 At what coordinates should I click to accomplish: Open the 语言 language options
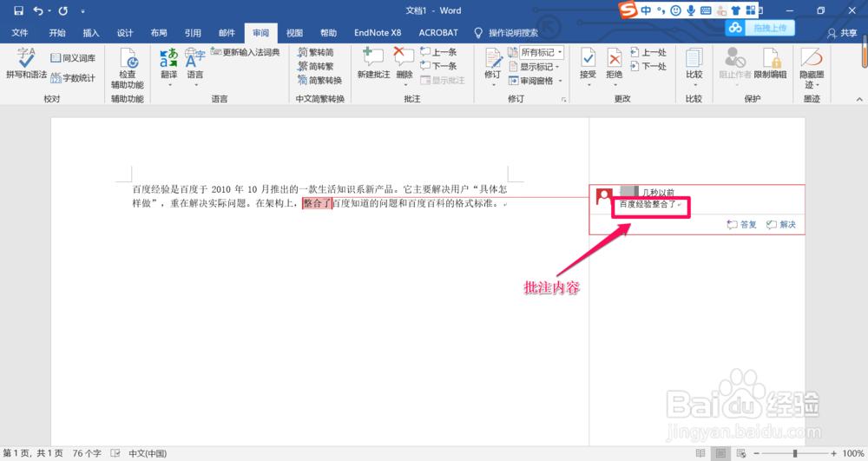[x=194, y=67]
